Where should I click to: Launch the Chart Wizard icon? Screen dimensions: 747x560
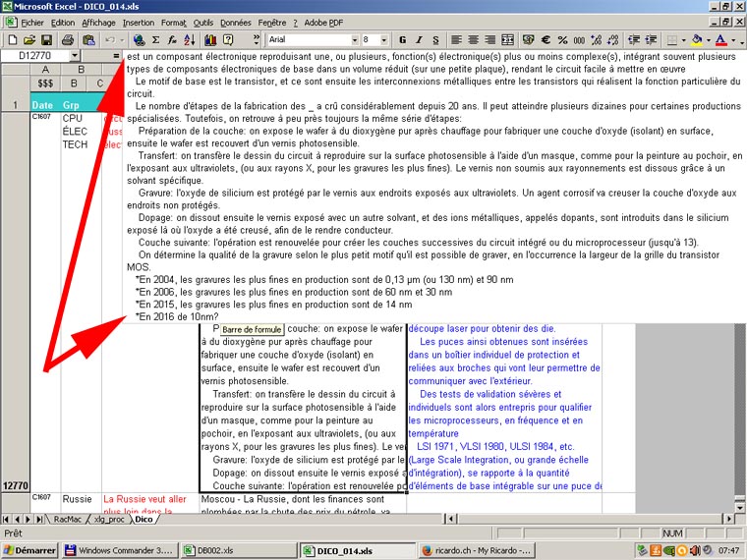tap(212, 40)
